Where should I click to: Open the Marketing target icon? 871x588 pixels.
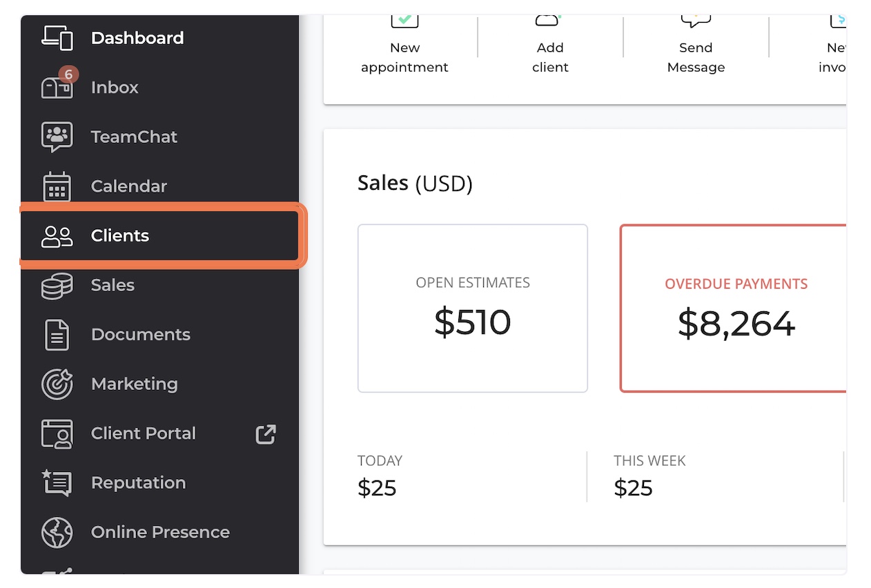click(x=57, y=384)
